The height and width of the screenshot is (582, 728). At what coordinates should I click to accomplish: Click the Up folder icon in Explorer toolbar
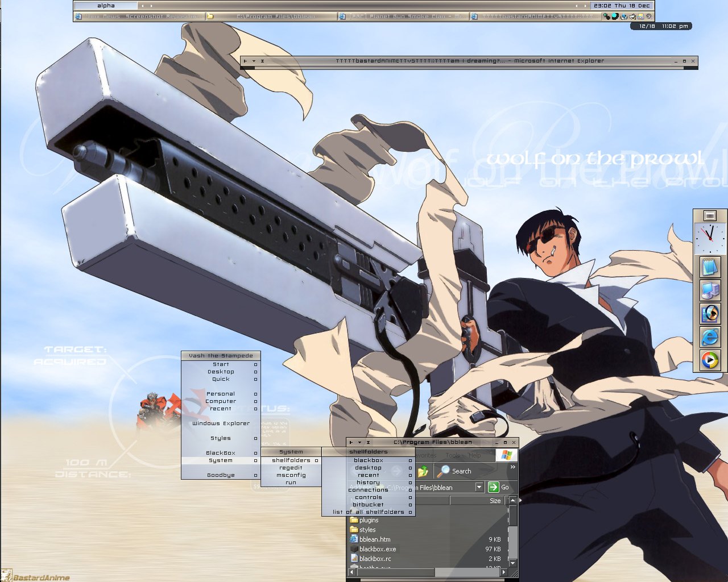coord(423,471)
